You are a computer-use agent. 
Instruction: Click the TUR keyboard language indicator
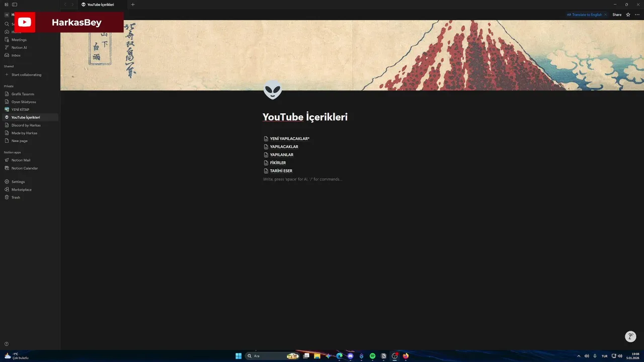pyautogui.click(x=604, y=356)
